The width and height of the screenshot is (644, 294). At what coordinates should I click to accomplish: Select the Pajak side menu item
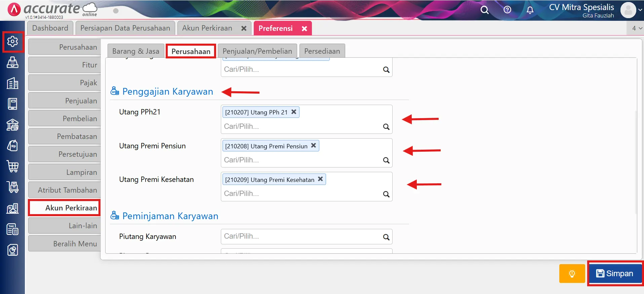(65, 83)
